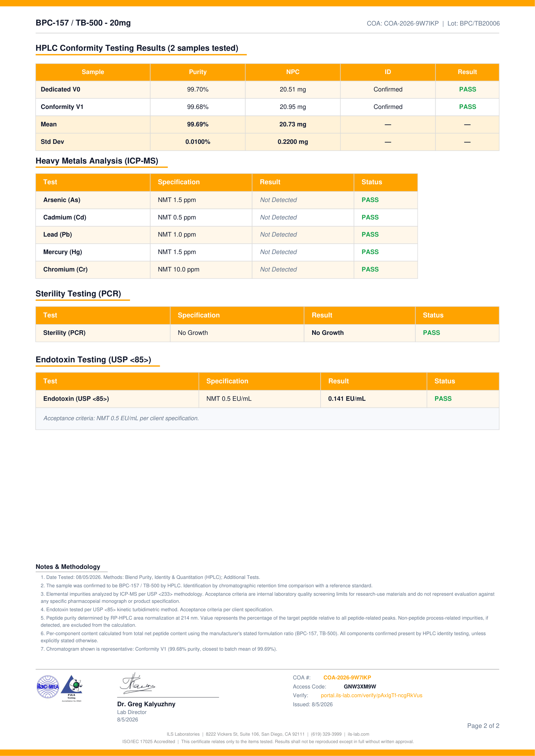Click the PASS result for Dedicated V0
This screenshot has width=535, height=756.
(467, 89)
